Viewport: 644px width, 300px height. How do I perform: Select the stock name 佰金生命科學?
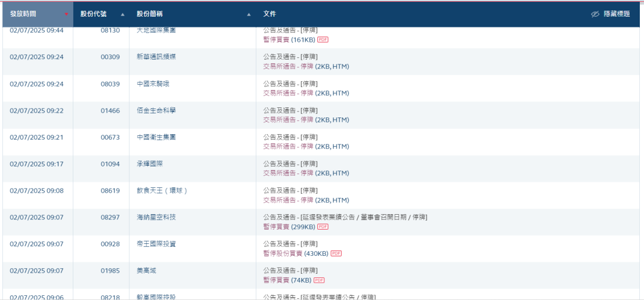pyautogui.click(x=156, y=110)
